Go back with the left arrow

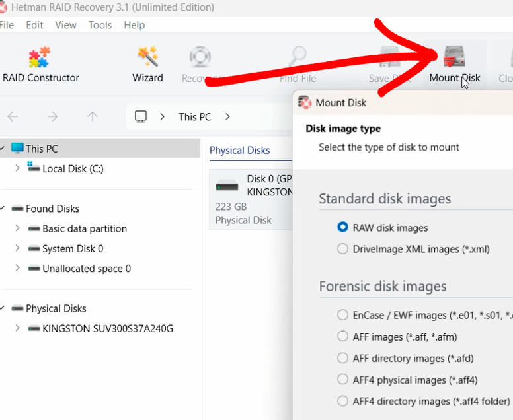(x=13, y=116)
